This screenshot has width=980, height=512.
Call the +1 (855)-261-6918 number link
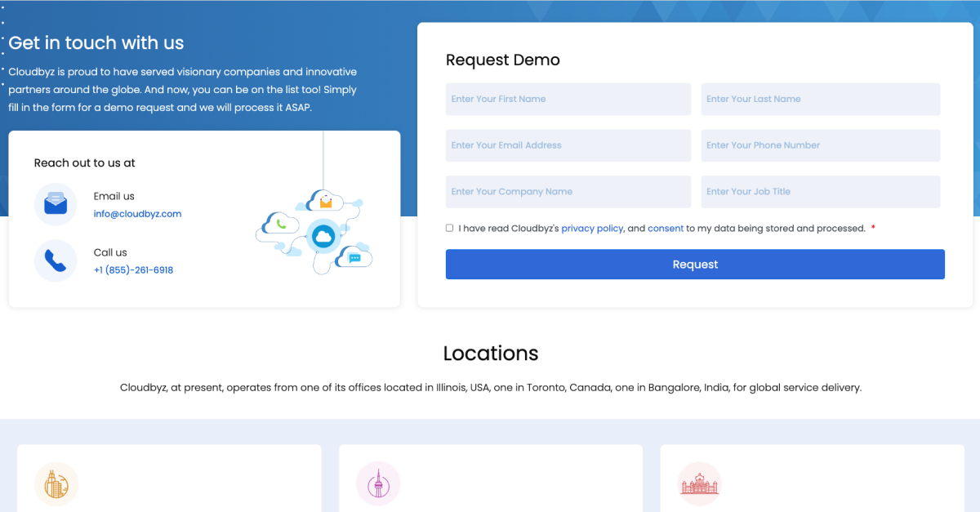(x=133, y=270)
